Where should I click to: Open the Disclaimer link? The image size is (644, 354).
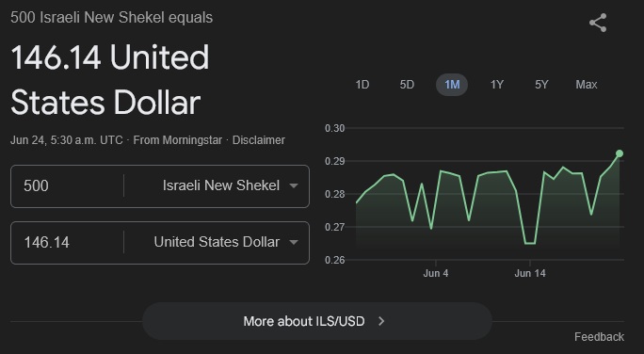click(259, 140)
